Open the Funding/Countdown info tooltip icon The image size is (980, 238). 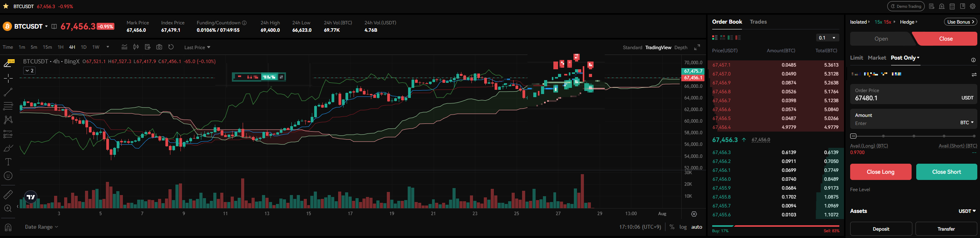click(x=244, y=23)
